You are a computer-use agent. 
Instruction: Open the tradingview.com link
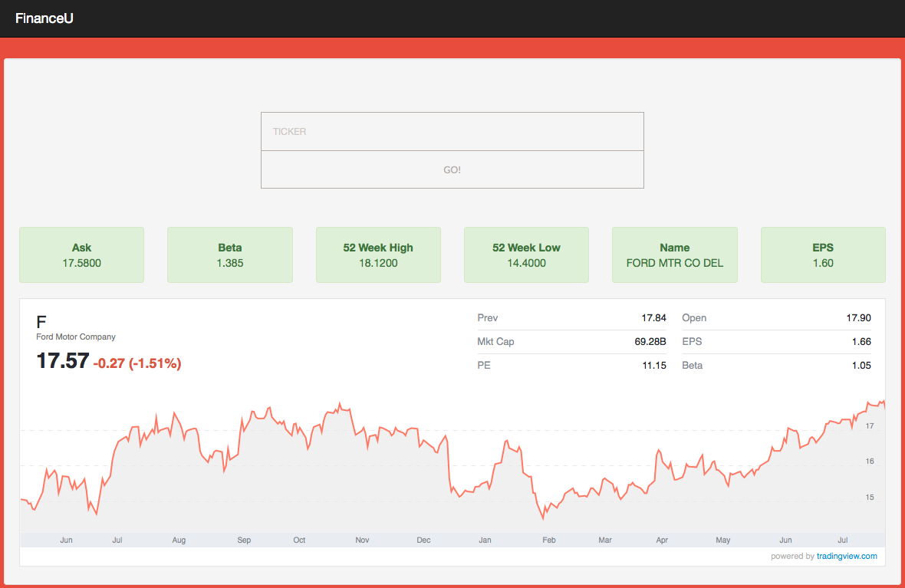coord(847,557)
